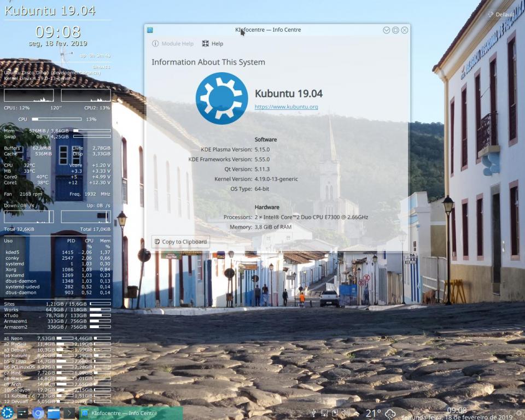
Task: Click the Help lifebuoy icon
Action: [206, 44]
